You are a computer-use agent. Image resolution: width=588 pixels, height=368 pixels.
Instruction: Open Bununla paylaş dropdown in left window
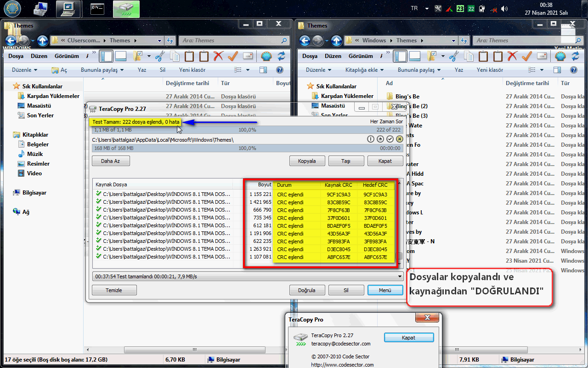tap(102, 70)
